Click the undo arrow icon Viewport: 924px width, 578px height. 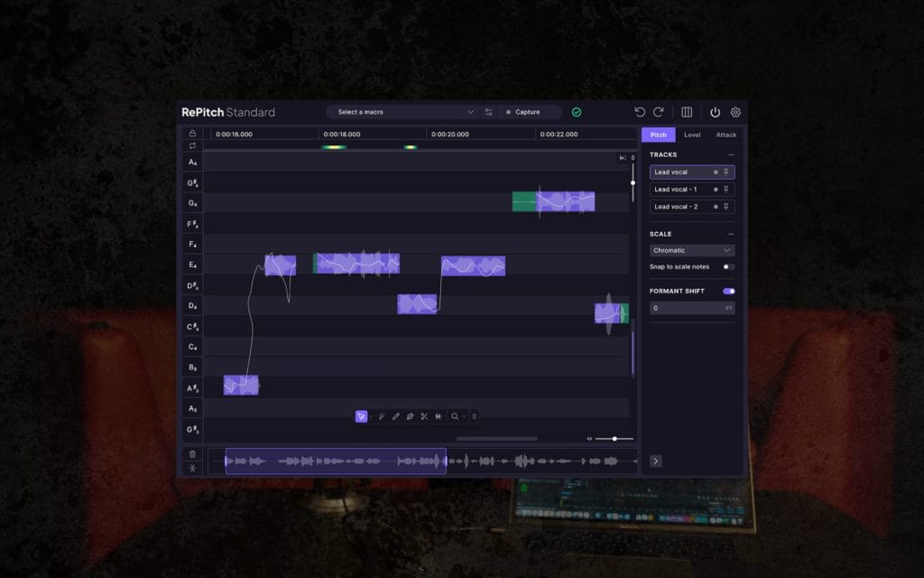click(640, 112)
